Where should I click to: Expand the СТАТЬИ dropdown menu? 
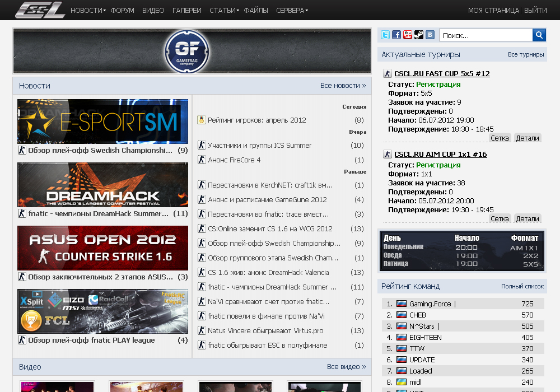click(225, 10)
